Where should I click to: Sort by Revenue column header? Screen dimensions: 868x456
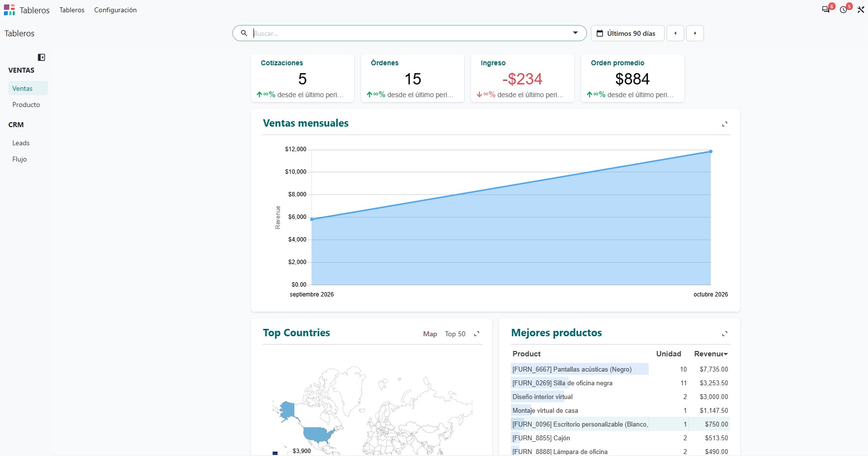tap(711, 354)
